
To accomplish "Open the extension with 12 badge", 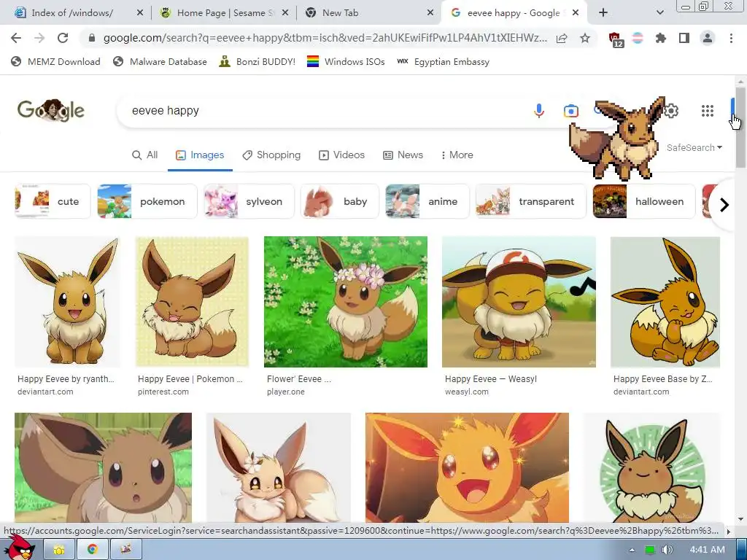I will coord(615,39).
